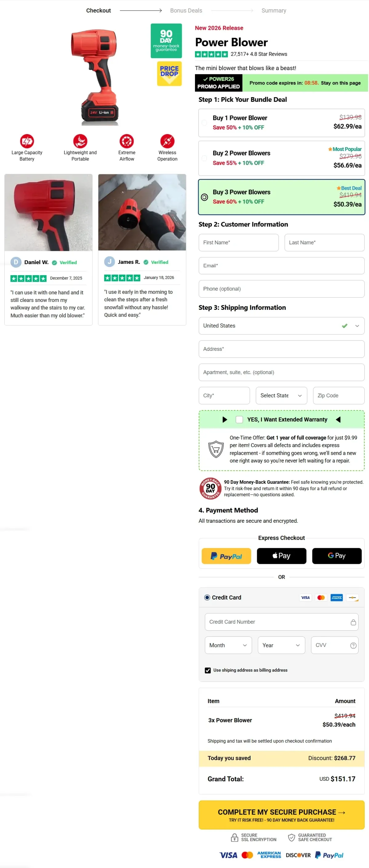Click the Price Drop yellow badge
The width and height of the screenshot is (369, 868).
pyautogui.click(x=169, y=73)
